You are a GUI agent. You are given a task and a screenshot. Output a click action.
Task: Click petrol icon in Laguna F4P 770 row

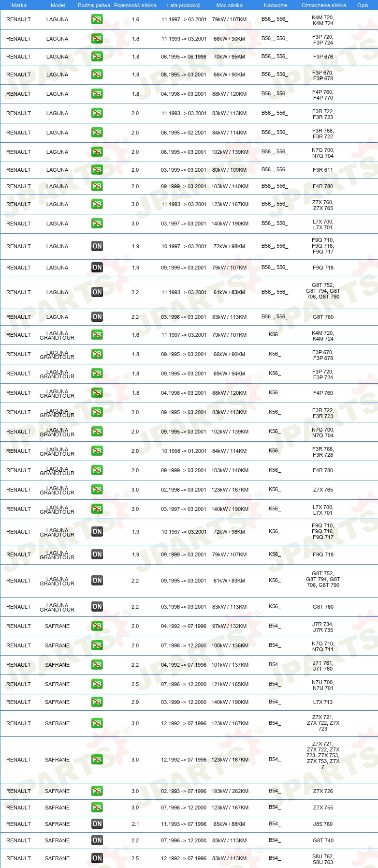[x=97, y=94]
